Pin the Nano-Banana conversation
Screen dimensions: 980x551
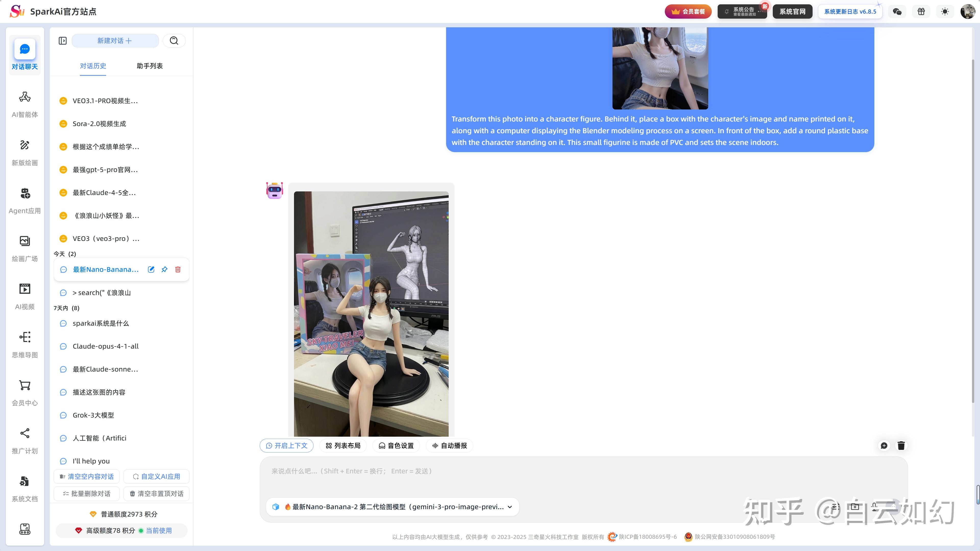(x=164, y=270)
